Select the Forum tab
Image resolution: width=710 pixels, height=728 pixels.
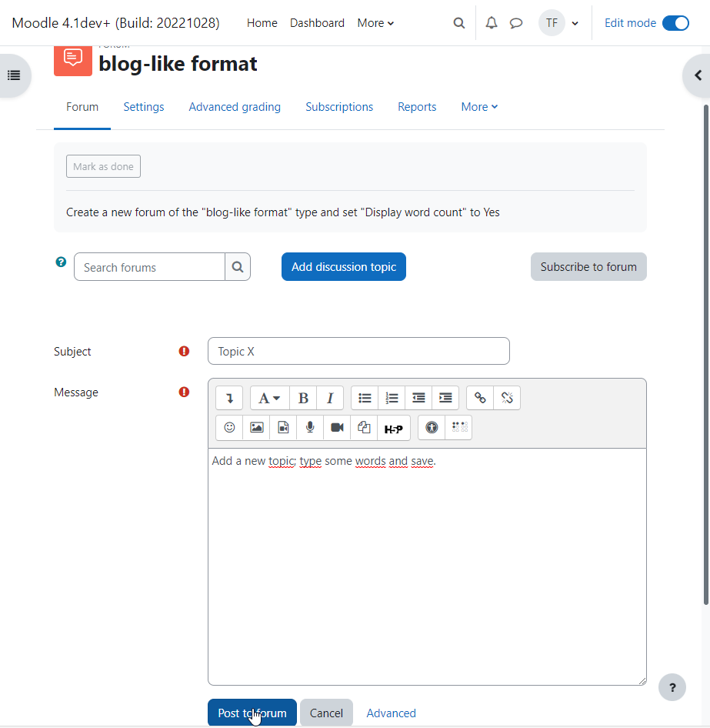pyautogui.click(x=82, y=107)
